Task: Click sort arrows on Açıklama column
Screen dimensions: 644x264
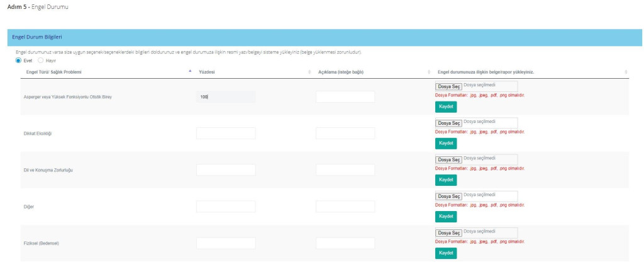Action: tap(428, 71)
